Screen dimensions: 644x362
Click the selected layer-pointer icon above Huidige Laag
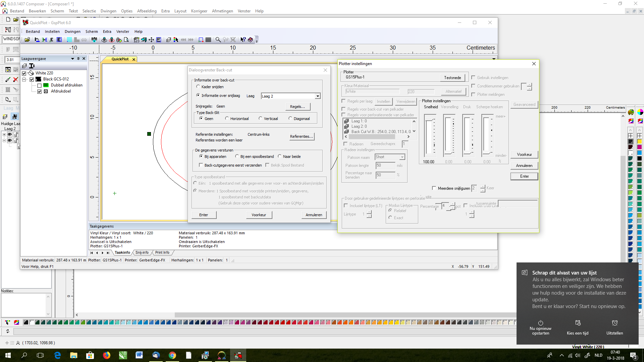(14, 116)
